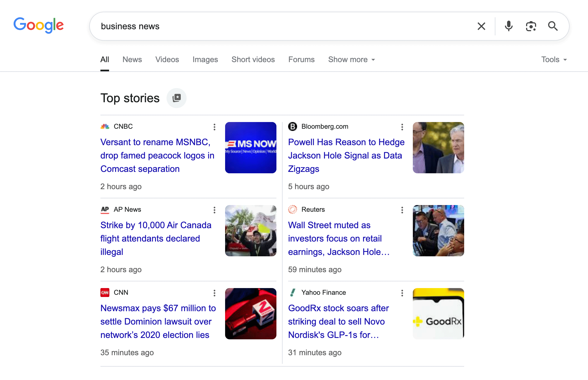Screen dimensions: 588x380
Task: Open options menu on the CNBC story
Action: coord(214,127)
